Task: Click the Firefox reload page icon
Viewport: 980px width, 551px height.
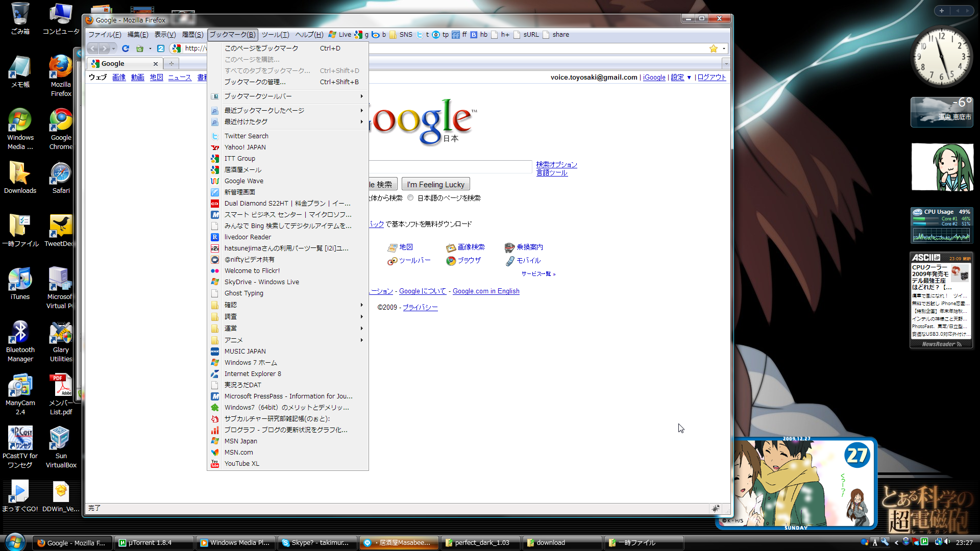Action: click(126, 48)
